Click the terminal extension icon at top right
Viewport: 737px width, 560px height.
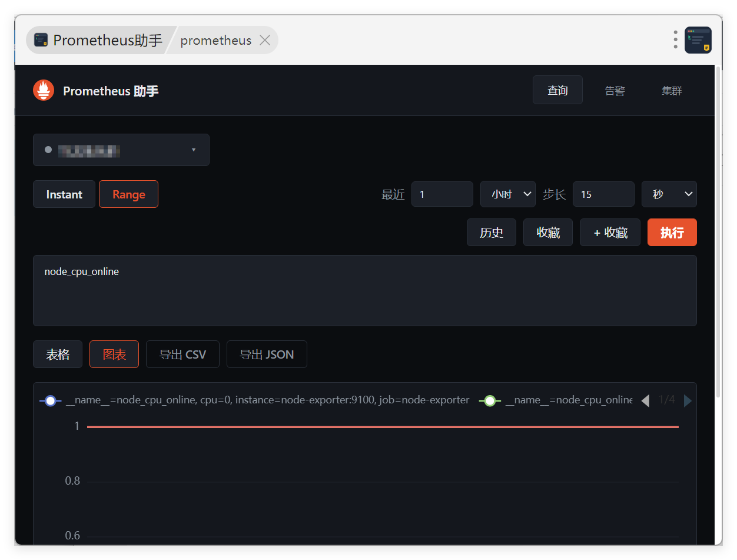(698, 40)
